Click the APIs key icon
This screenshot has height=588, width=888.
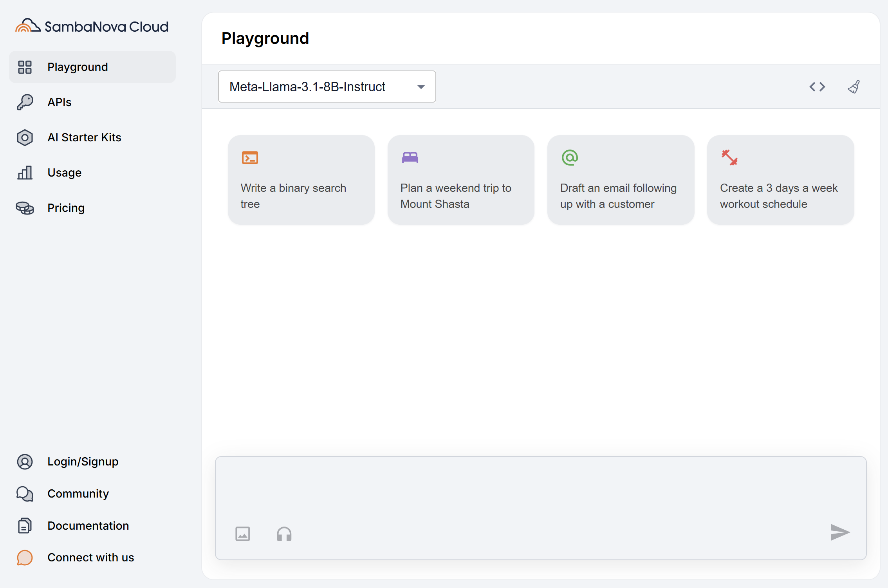click(25, 102)
